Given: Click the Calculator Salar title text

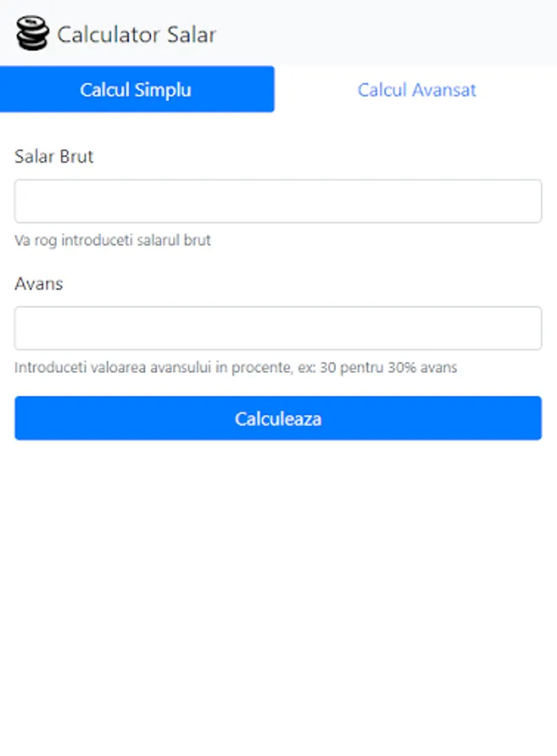Looking at the screenshot, I should tap(136, 35).
